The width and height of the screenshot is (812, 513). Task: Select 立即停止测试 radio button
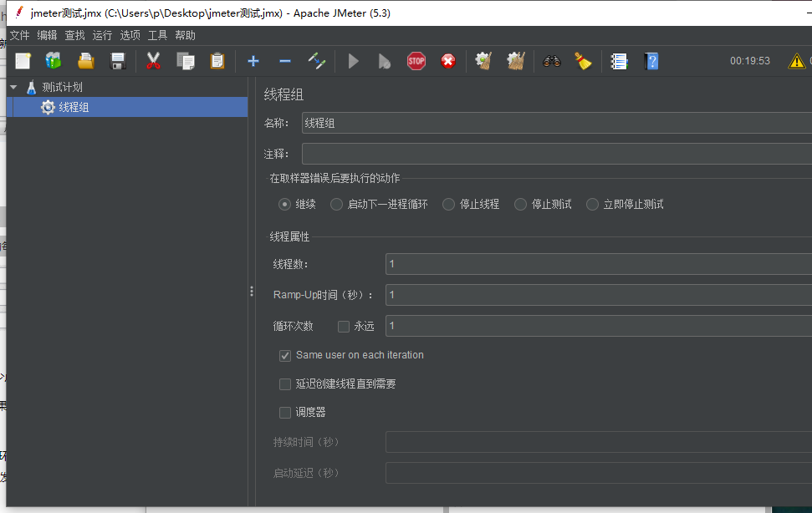[592, 204]
